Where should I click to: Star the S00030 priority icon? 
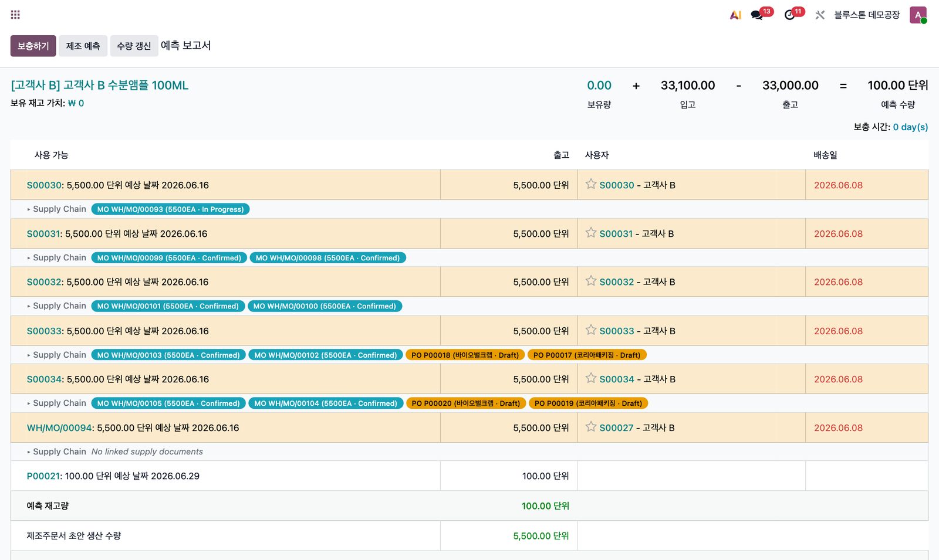(x=591, y=184)
